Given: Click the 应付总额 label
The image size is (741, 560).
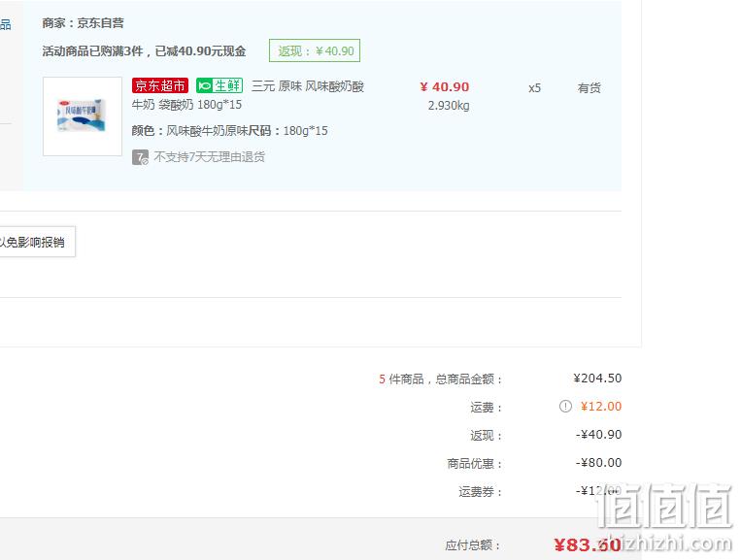Looking at the screenshot, I should (473, 545).
